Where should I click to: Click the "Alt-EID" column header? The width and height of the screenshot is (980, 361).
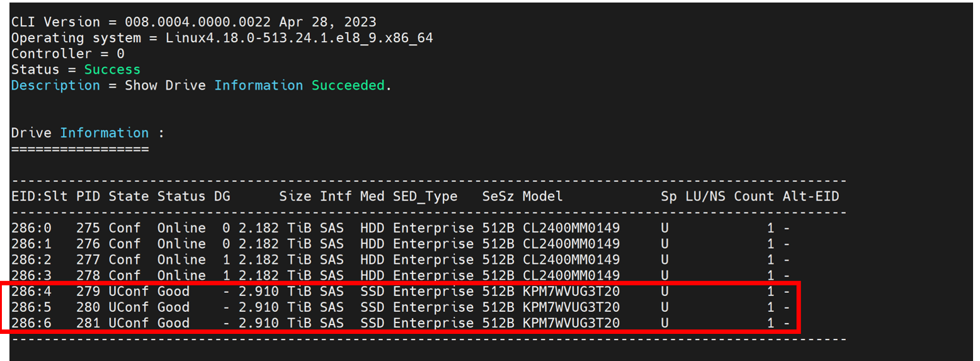pyautogui.click(x=811, y=197)
